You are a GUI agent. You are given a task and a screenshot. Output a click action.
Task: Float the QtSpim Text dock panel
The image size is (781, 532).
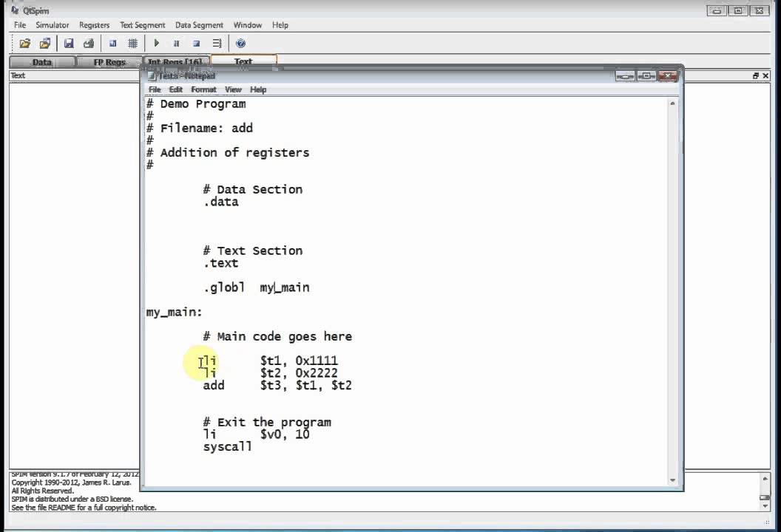pyautogui.click(x=756, y=75)
